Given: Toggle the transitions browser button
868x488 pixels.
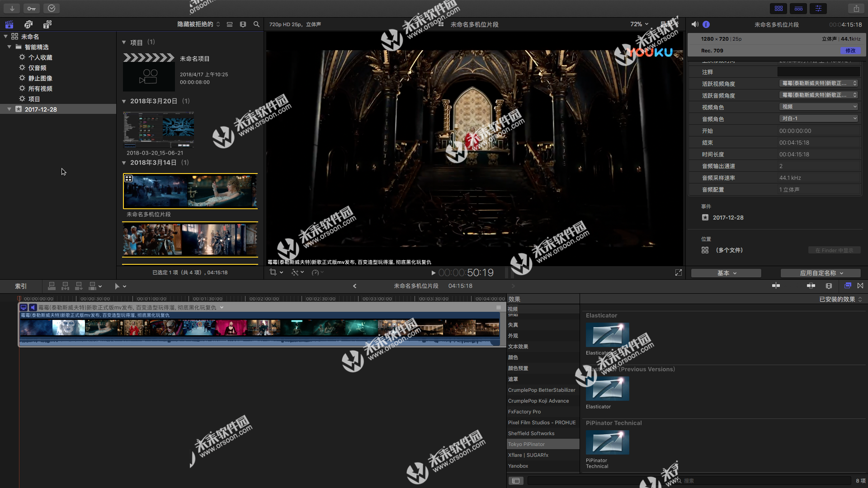Looking at the screenshot, I should tap(860, 286).
